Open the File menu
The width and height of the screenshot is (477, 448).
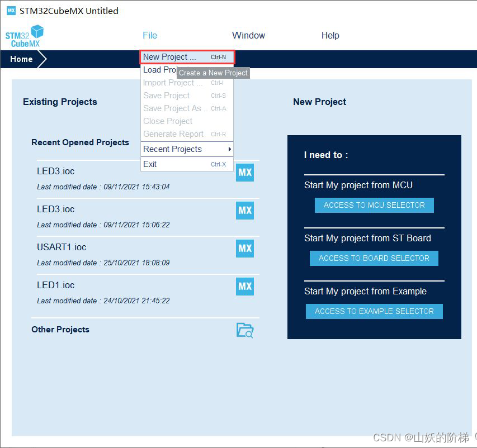click(150, 35)
